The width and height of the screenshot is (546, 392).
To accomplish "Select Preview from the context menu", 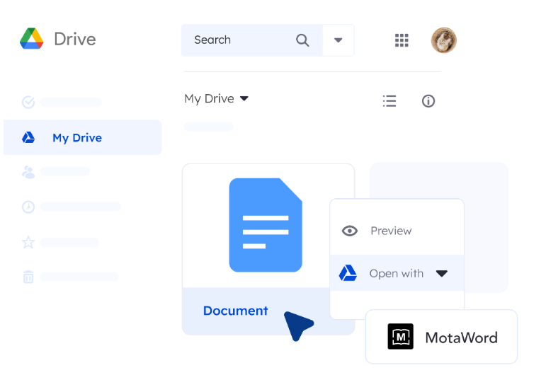I will click(x=391, y=231).
